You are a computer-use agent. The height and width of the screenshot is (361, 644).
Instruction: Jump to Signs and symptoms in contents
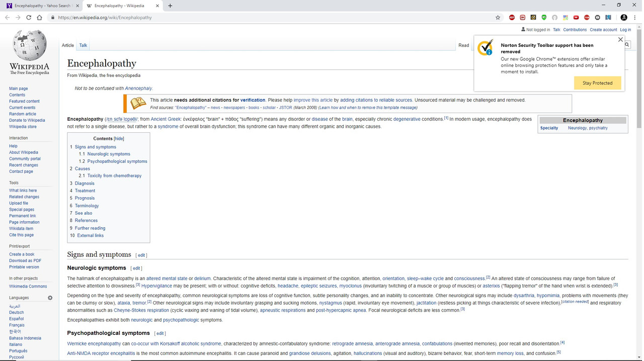point(96,147)
